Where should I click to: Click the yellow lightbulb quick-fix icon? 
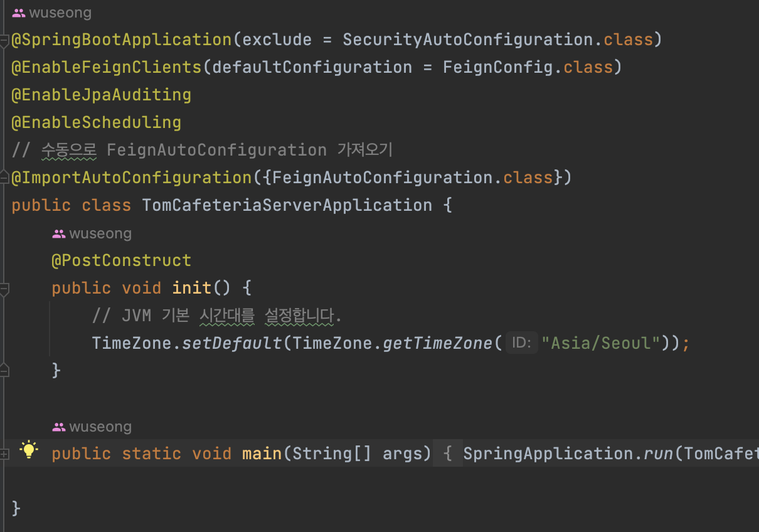pyautogui.click(x=29, y=450)
